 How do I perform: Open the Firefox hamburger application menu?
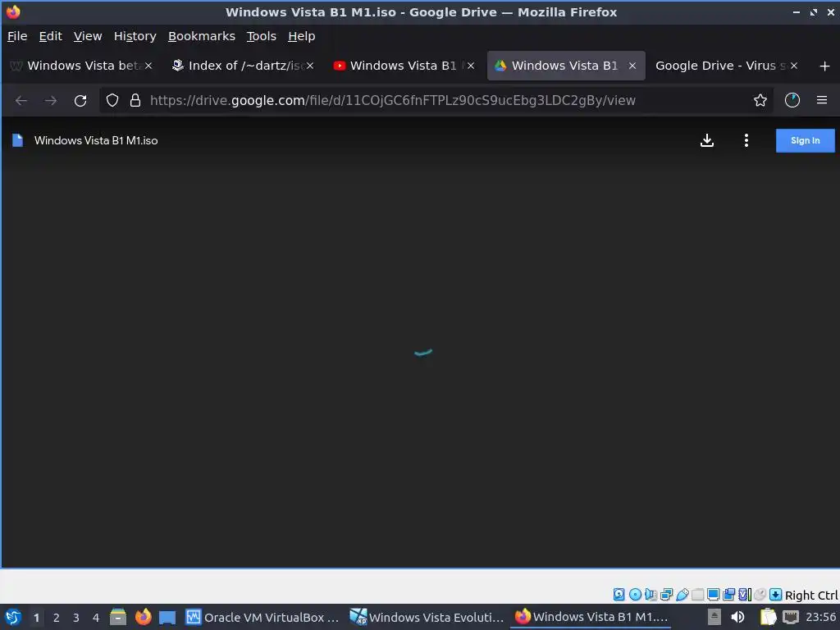click(821, 100)
